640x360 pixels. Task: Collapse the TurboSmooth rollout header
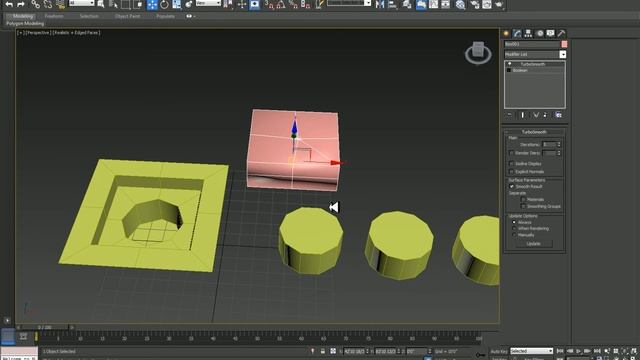point(534,132)
